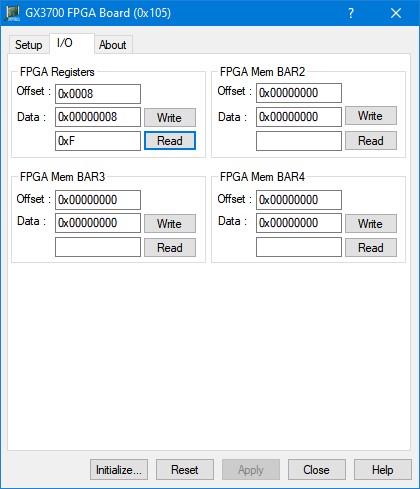The width and height of the screenshot is (420, 489).
Task: Close the GX3700 FPGA Board window
Action: click(x=396, y=13)
